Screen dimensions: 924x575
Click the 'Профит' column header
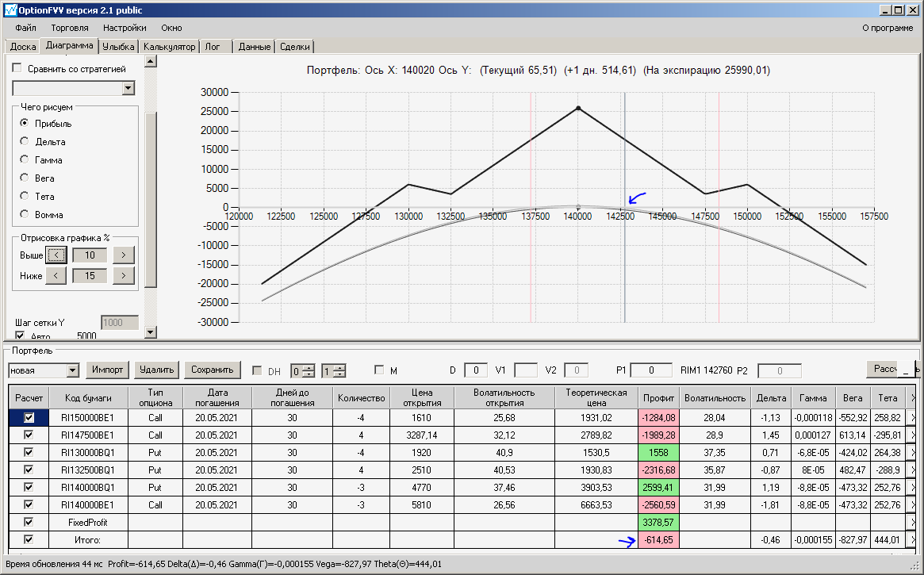point(658,397)
